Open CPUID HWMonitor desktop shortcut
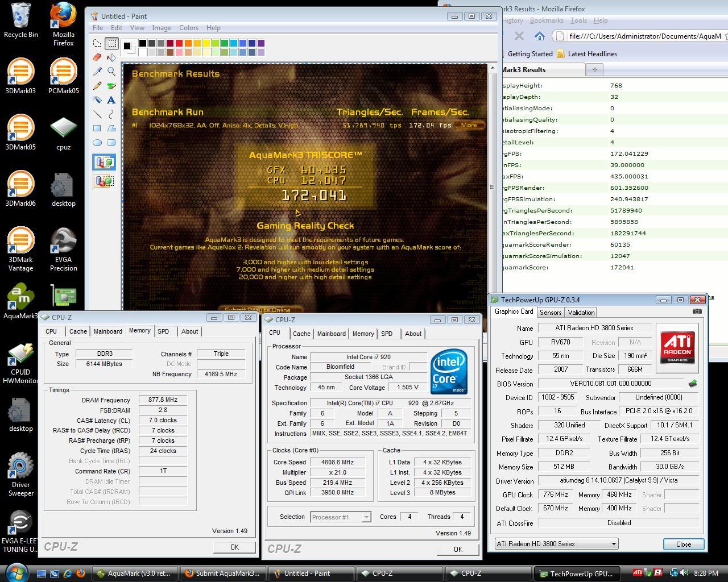 pos(20,364)
